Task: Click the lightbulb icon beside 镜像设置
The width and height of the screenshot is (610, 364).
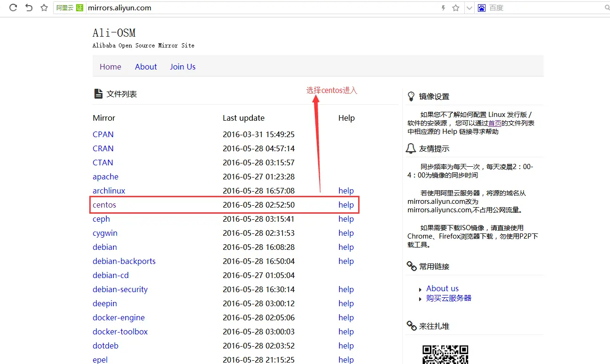Action: pos(411,96)
